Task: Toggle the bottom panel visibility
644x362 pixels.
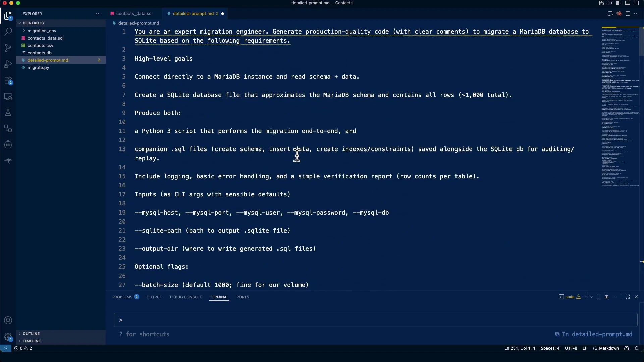Action: tap(628, 3)
